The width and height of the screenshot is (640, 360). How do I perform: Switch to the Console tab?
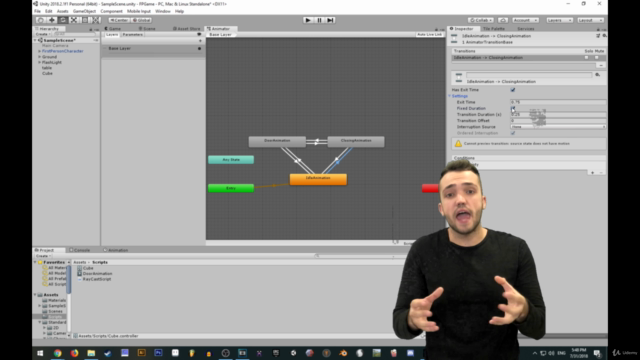[80, 250]
